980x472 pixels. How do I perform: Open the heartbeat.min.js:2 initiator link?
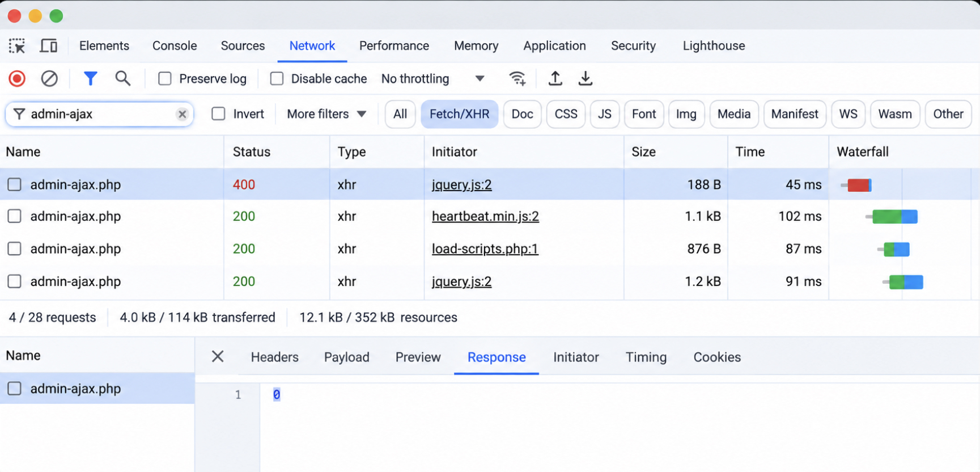pyautogui.click(x=485, y=216)
